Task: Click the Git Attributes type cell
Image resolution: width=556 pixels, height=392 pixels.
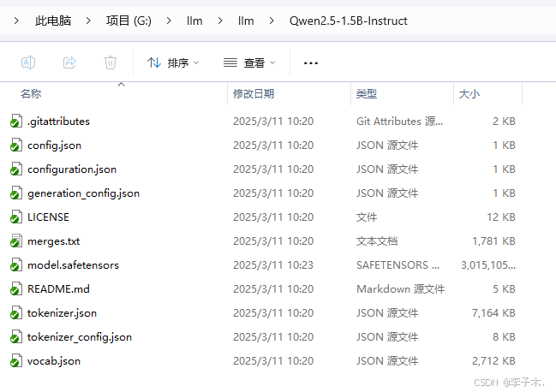Action: (399, 122)
